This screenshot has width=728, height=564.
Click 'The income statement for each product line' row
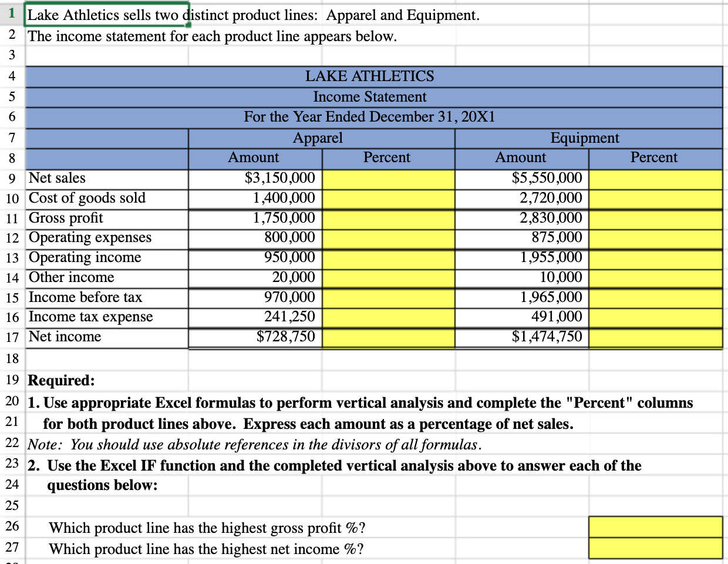[212, 36]
